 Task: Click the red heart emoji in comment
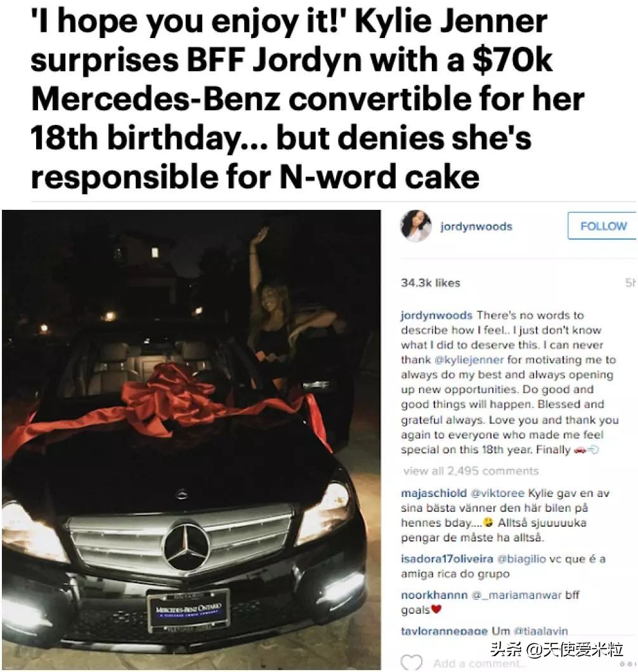coord(436,609)
